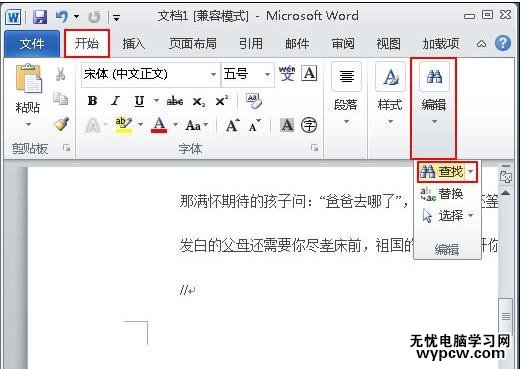Image resolution: width=521 pixels, height=369 pixels.
Task: Save the document with the floppy disk icon
Action: point(40,16)
